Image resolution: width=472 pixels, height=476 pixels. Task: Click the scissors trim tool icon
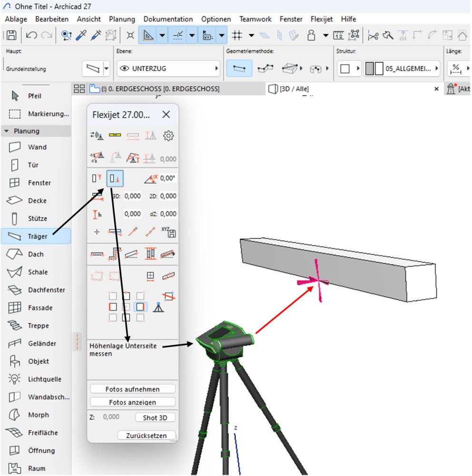[373, 36]
